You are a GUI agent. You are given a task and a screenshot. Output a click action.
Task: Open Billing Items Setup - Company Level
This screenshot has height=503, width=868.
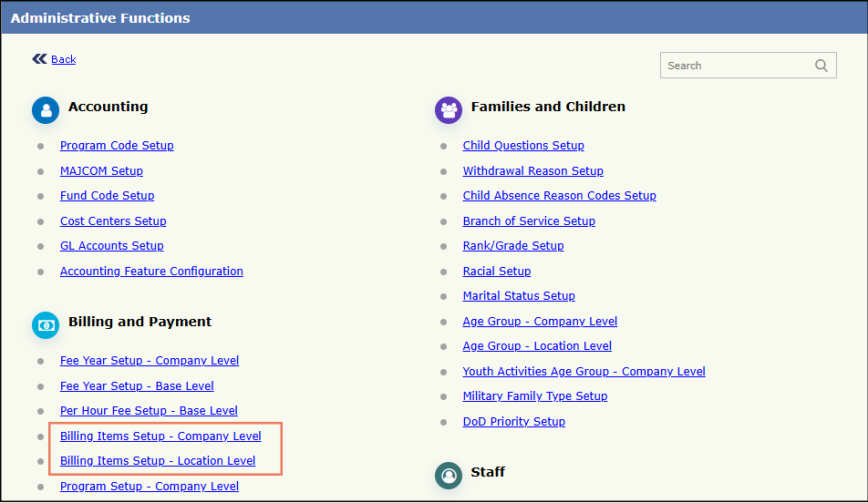[x=160, y=436]
